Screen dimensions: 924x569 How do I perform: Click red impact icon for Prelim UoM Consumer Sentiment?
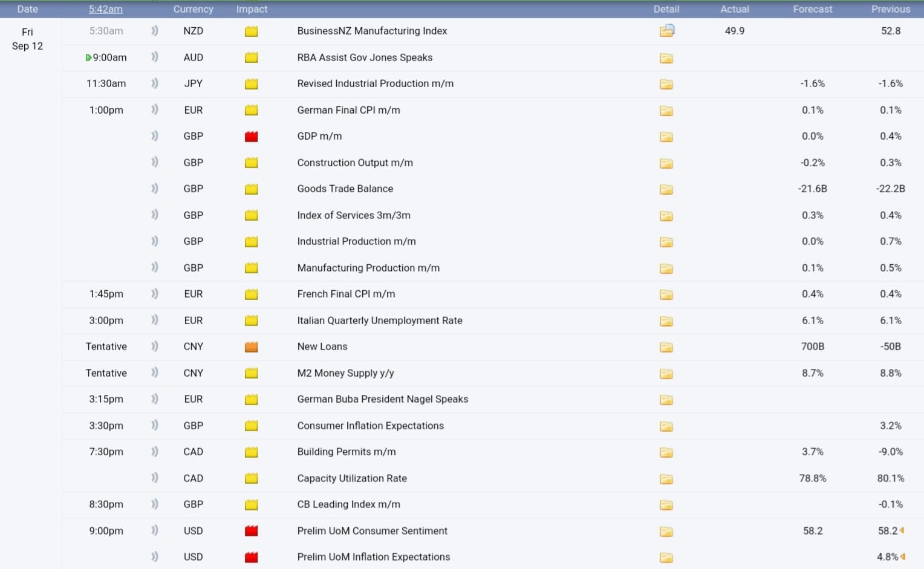(x=251, y=531)
